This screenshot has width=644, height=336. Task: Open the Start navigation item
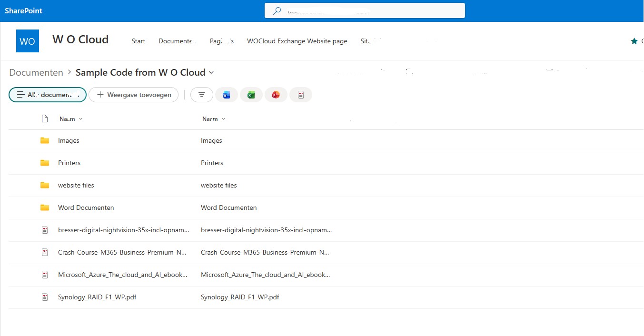(138, 41)
